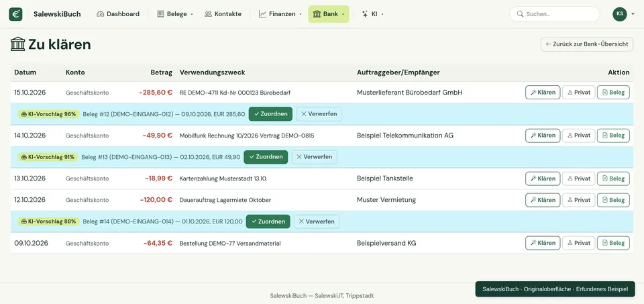This screenshot has width=644, height=304.
Task: Click the Beleg #12 (DEMO-EINGANG-012) suggestion text
Action: coord(164,114)
